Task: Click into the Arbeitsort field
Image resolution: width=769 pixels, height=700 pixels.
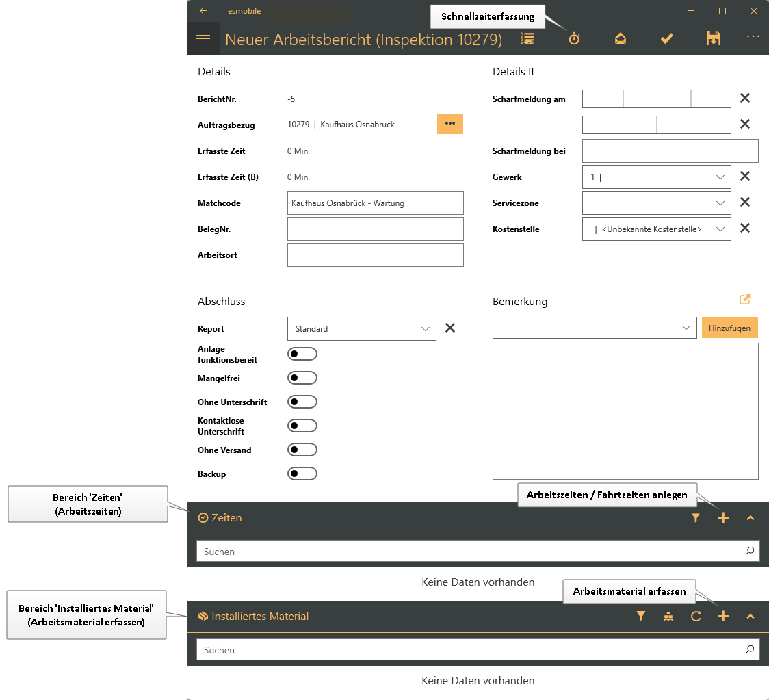Action: pyautogui.click(x=375, y=255)
